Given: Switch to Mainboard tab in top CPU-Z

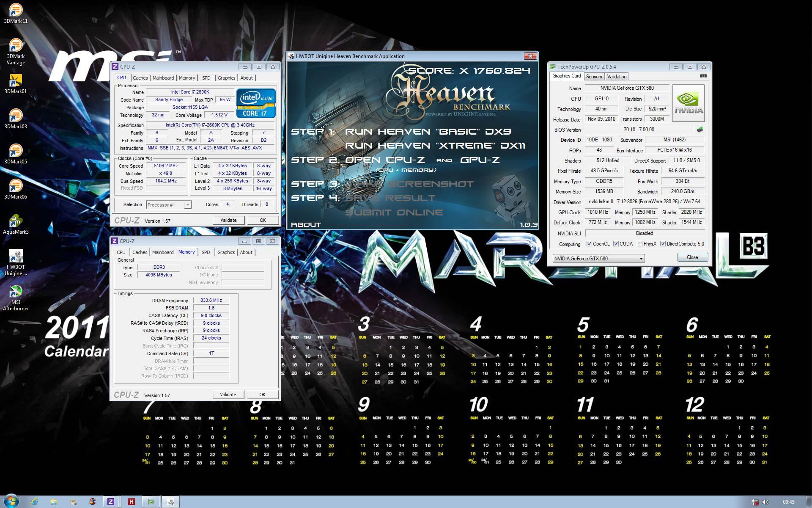Looking at the screenshot, I should [x=163, y=78].
